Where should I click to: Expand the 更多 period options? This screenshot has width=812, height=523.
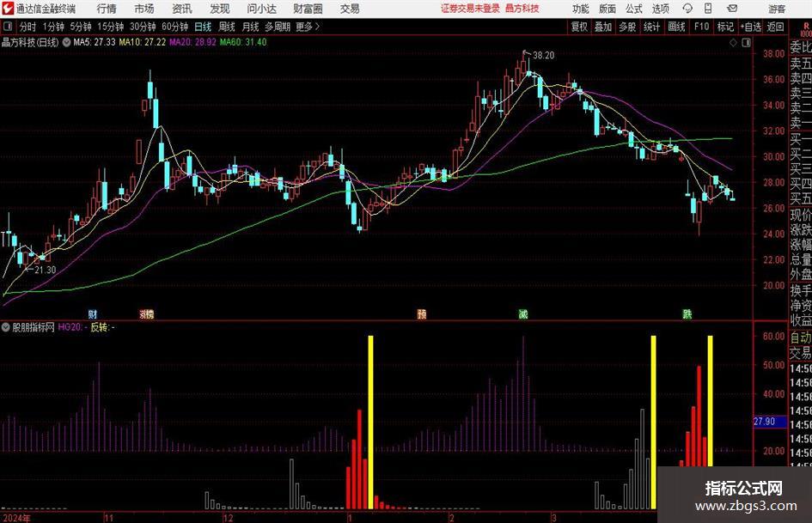click(x=308, y=27)
